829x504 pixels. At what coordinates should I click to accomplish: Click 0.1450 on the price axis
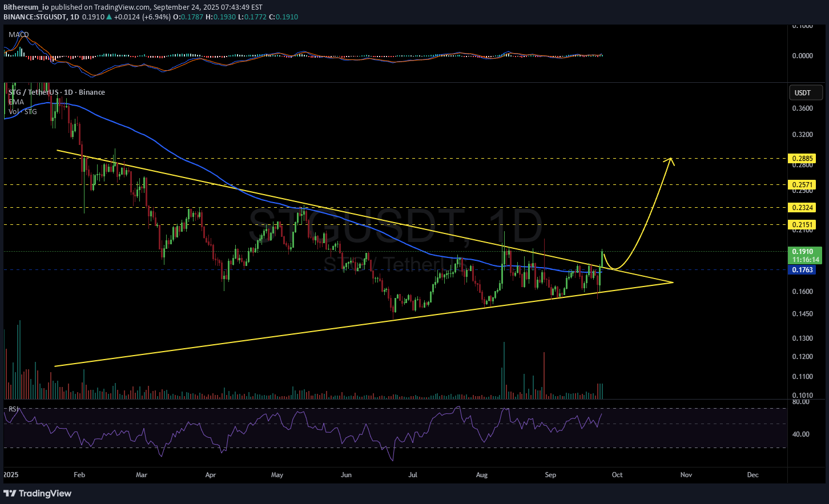click(x=803, y=314)
